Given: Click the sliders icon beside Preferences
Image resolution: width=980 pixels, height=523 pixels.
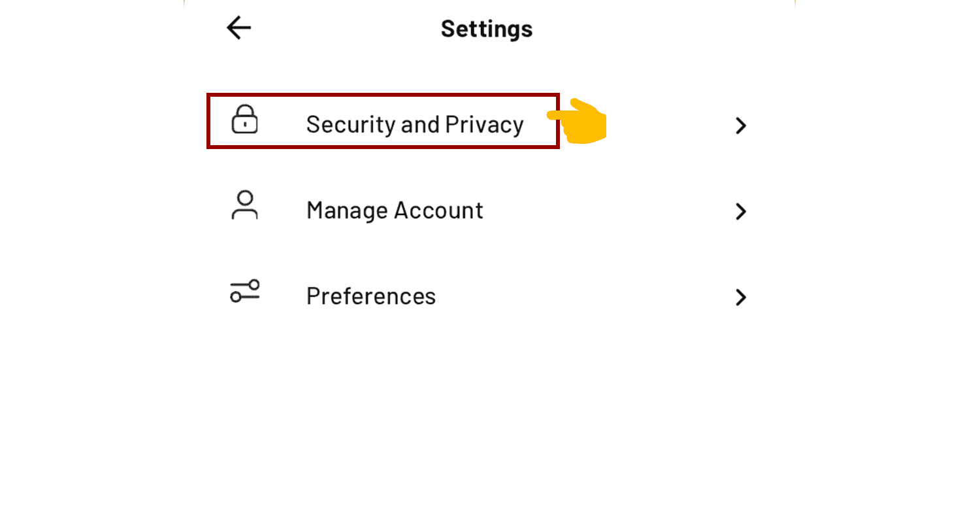Looking at the screenshot, I should [244, 291].
